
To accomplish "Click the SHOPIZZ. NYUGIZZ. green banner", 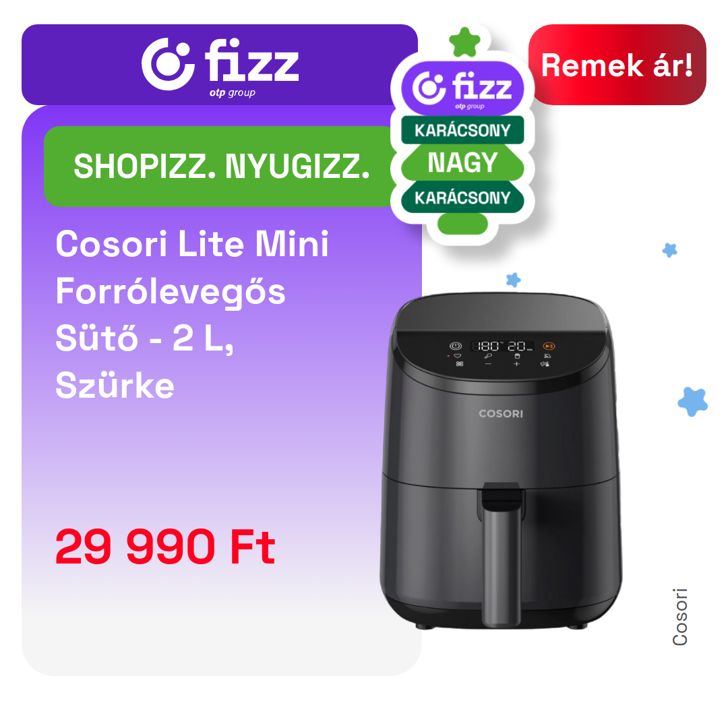I will pos(222,166).
